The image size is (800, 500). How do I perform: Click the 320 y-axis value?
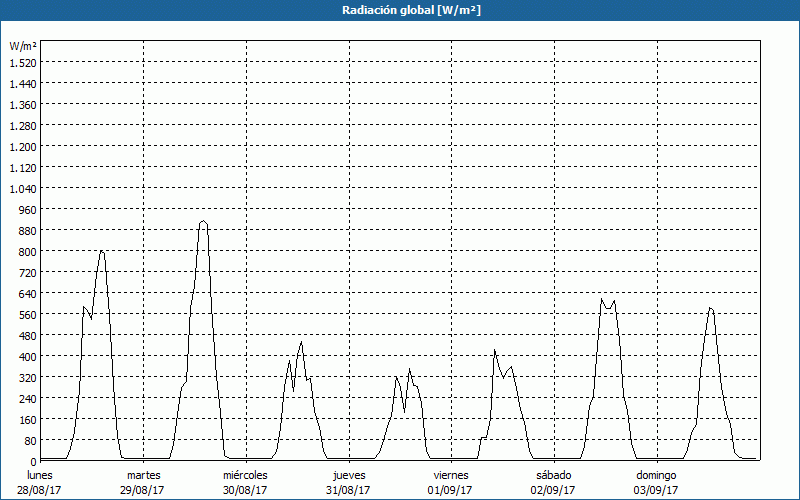[28, 378]
